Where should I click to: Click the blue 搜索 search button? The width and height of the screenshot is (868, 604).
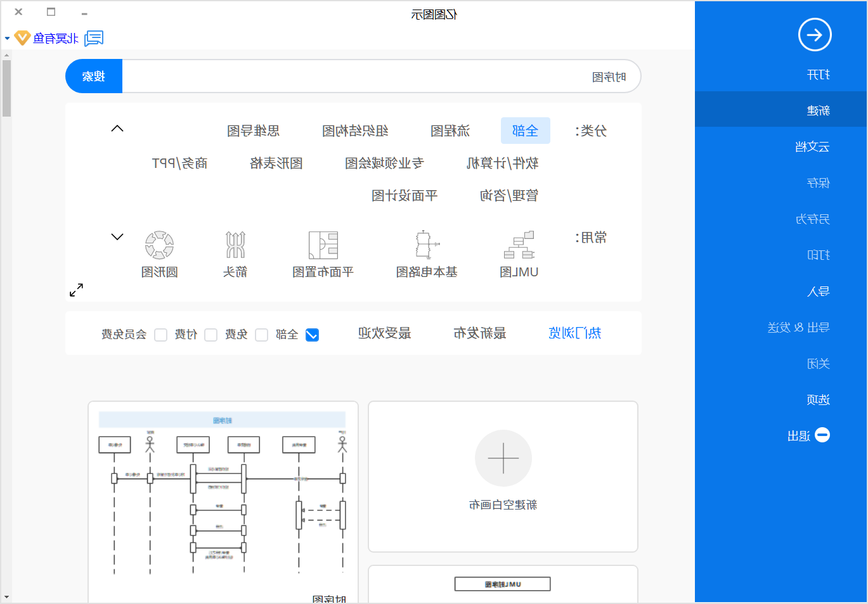94,77
